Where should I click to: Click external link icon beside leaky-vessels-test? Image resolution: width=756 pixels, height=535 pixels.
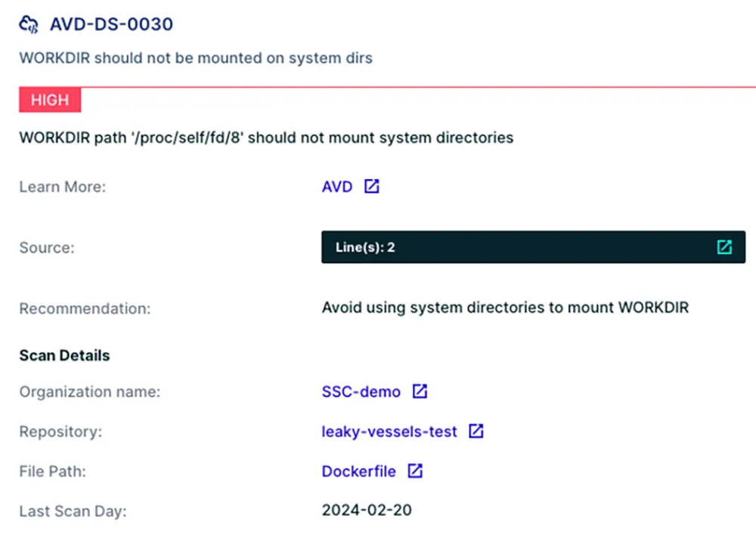pos(476,431)
